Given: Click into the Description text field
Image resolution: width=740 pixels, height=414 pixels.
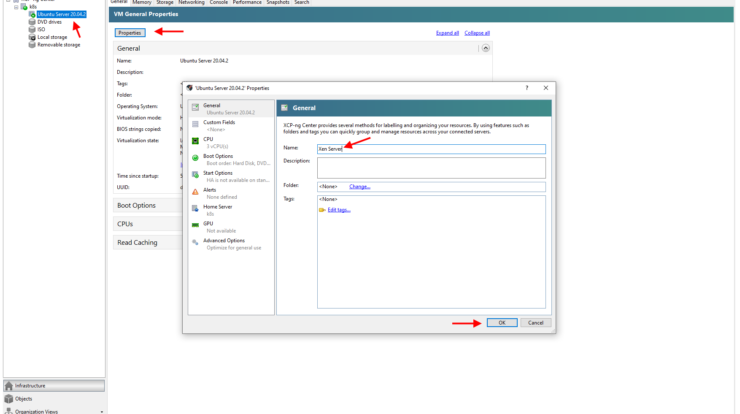Looking at the screenshot, I should (430, 167).
